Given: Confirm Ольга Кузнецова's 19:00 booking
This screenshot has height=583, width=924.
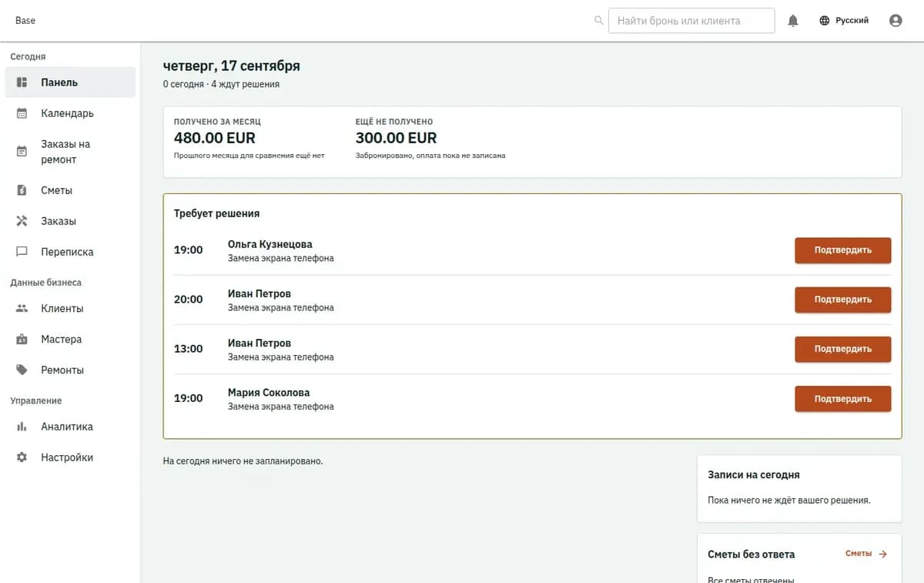Looking at the screenshot, I should [843, 250].
